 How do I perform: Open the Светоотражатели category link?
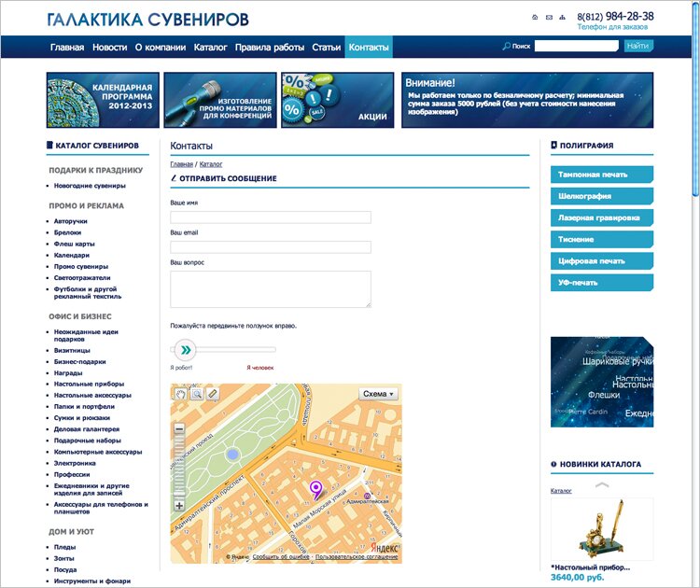tap(82, 278)
